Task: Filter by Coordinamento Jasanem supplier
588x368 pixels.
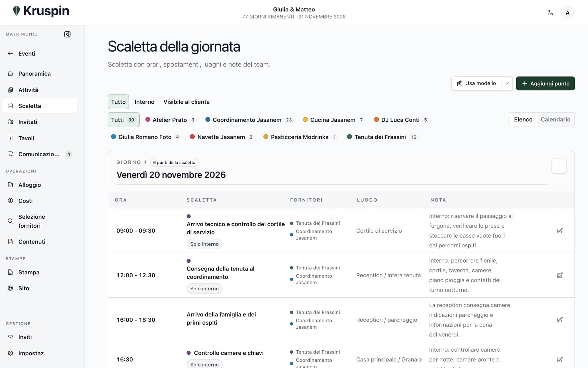Action: 249,120
